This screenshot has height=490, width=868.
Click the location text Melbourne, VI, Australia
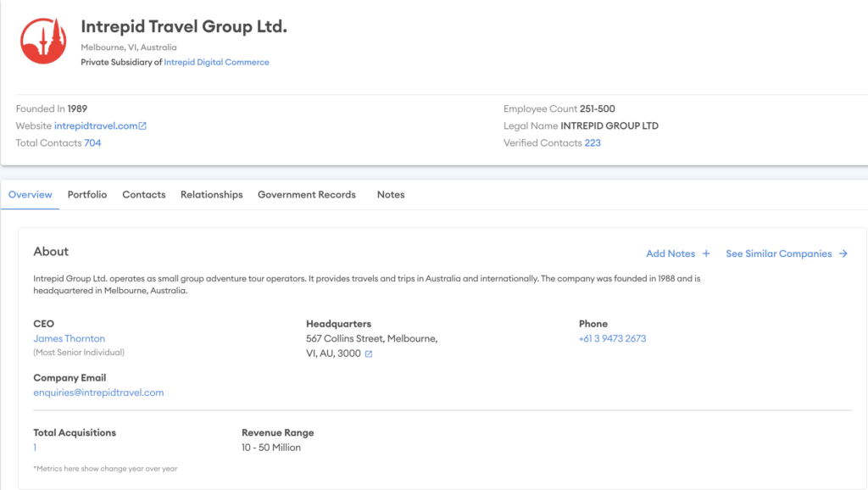click(x=129, y=47)
